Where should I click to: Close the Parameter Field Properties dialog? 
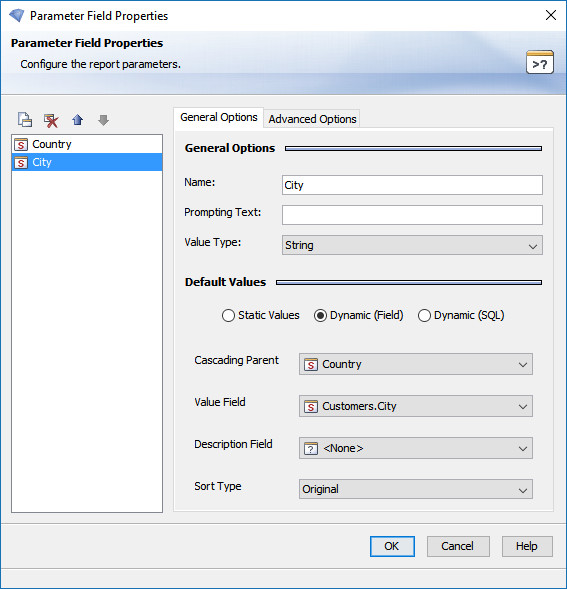tap(550, 15)
